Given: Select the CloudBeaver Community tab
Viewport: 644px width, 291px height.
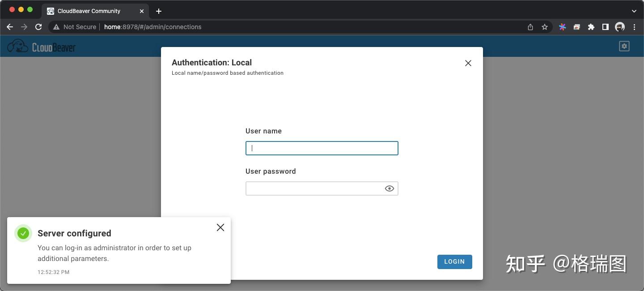Looking at the screenshot, I should [x=95, y=11].
